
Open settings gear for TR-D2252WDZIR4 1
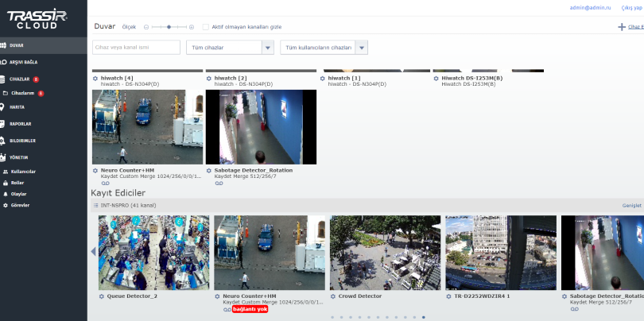point(449,296)
